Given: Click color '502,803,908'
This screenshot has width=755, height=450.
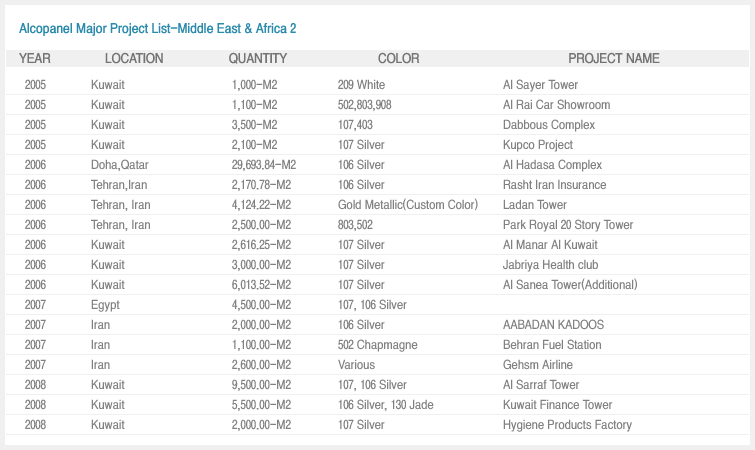Looking at the screenshot, I should [364, 105].
